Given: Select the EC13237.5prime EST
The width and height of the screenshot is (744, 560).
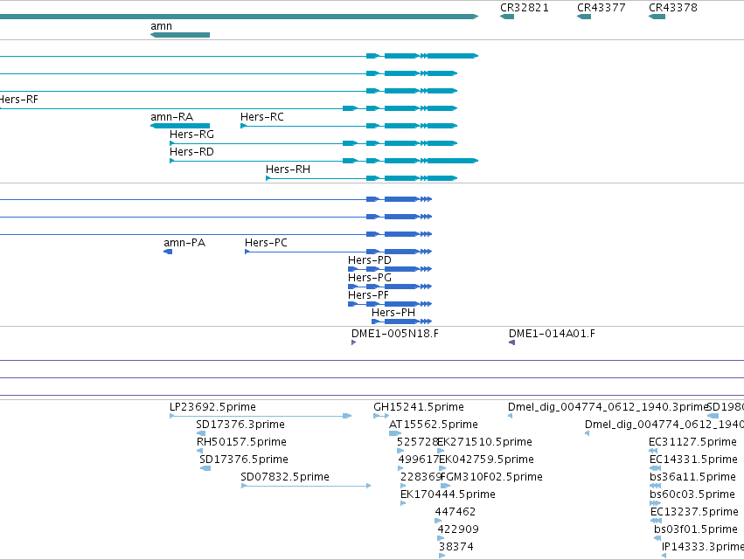Looking at the screenshot, I should (x=657, y=521).
